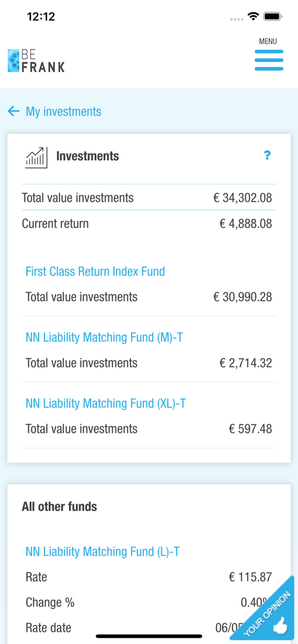The image size is (298, 644).
Task: Open NN Liability Matching Fund (M)-T
Action: [x=104, y=337]
